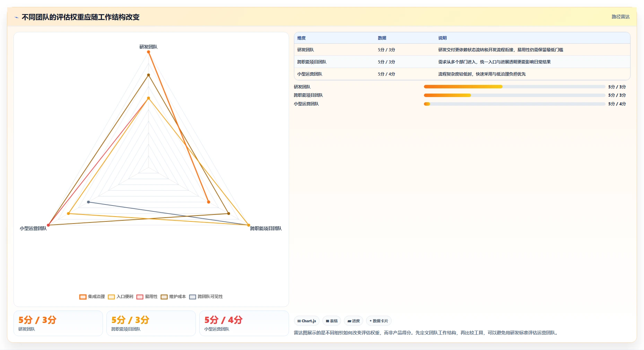Viewport: 644px width, 350px height.
Task: Toggle the 入口便利 legend swatch
Action: 111,297
